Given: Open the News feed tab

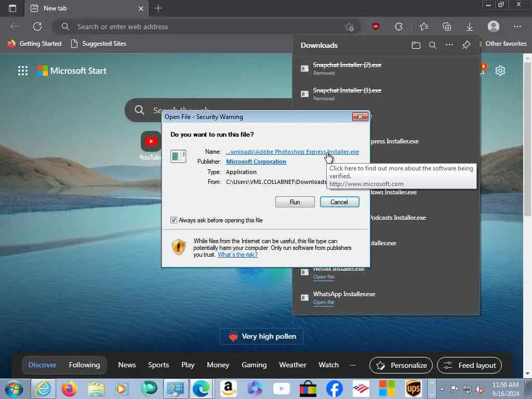Looking at the screenshot, I should pos(127,365).
